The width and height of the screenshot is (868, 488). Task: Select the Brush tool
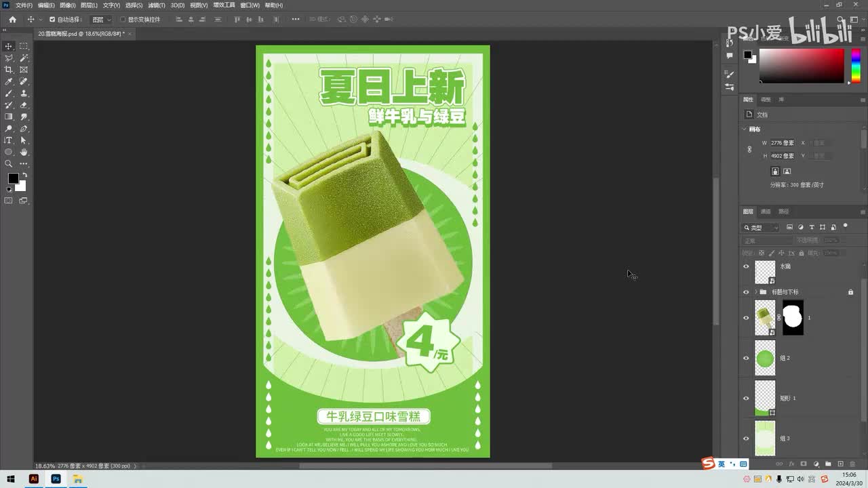9,94
